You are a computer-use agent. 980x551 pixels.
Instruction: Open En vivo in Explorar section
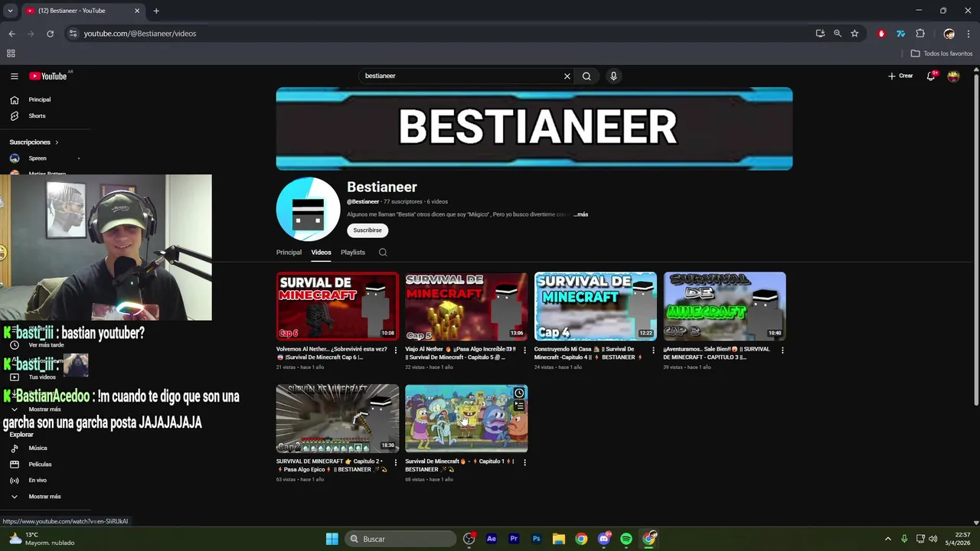[38, 481]
